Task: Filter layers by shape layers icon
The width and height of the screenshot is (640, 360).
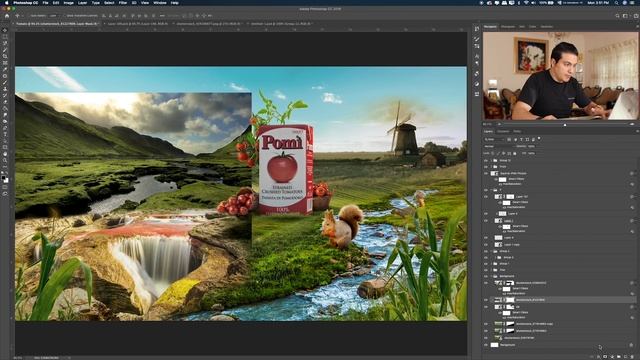Action: [x=527, y=140]
